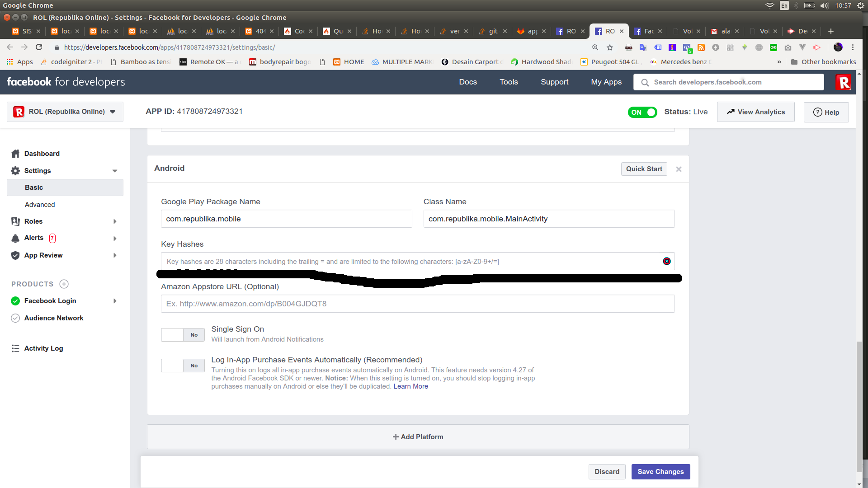868x488 pixels.
Task: Open the ROL (Republika Online) app dropdown
Action: [65, 112]
